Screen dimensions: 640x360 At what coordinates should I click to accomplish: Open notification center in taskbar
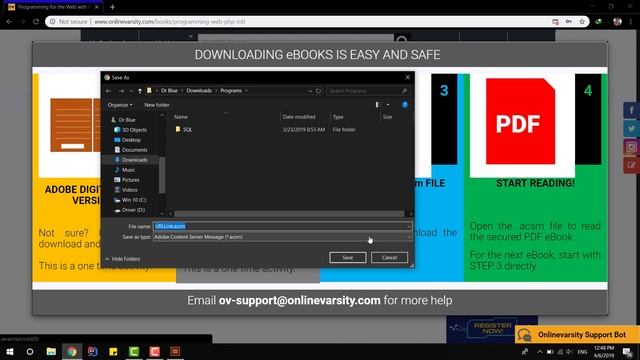tap(628, 352)
